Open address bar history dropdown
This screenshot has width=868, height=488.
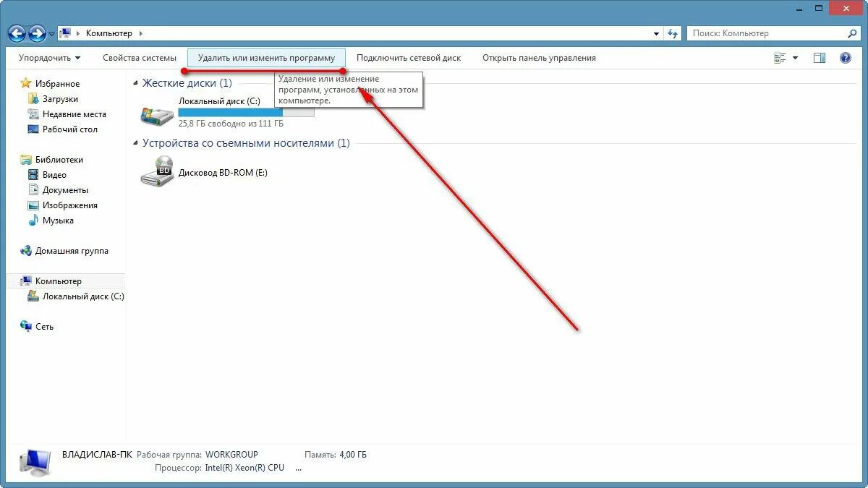[x=656, y=33]
